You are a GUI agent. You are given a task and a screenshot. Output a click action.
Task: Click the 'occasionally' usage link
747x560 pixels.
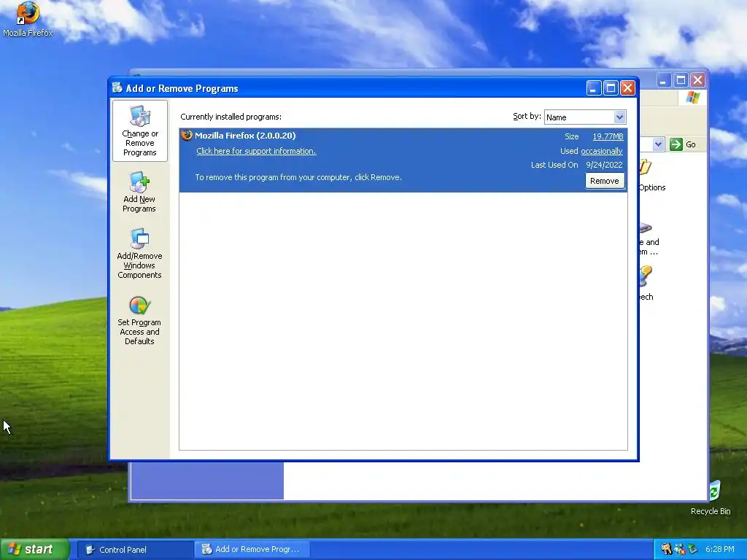tap(602, 151)
